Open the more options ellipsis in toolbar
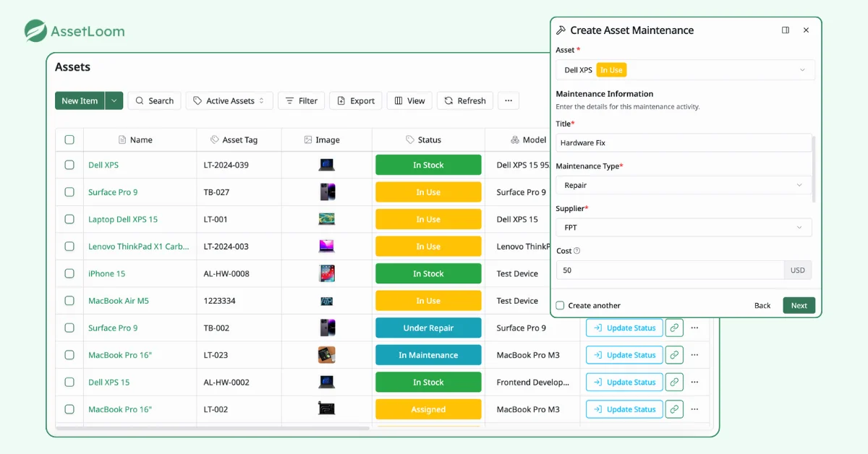Viewport: 868px width, 454px height. click(x=509, y=101)
